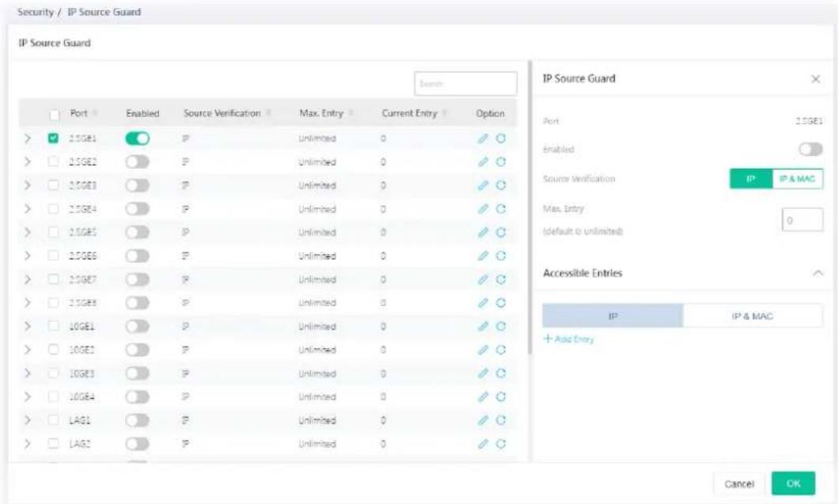Image resolution: width=838 pixels, height=504 pixels.
Task: Turn on the Enabled switch for LAG1
Action: tap(138, 421)
